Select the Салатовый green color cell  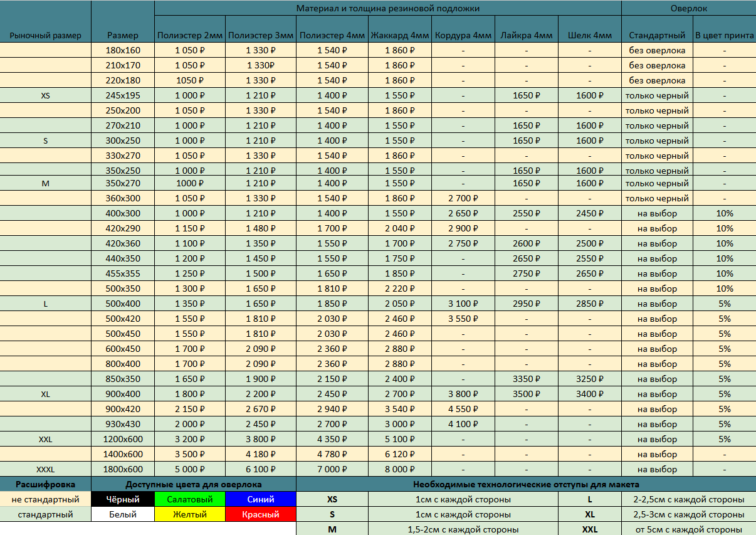189,499
